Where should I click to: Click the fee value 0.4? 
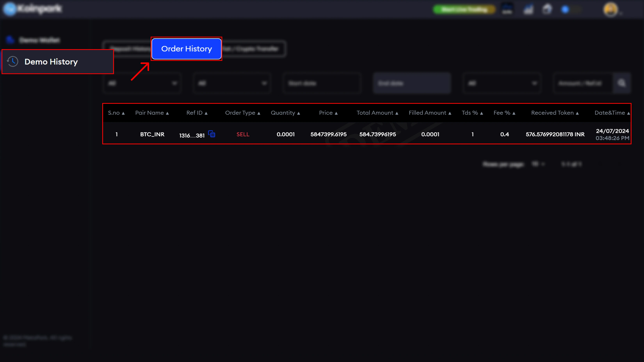tap(504, 134)
